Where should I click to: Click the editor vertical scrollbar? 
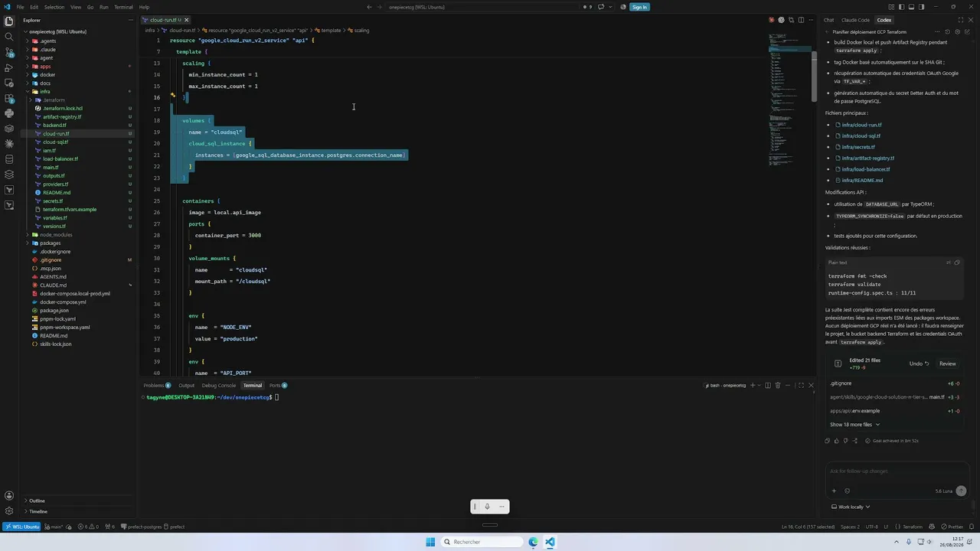pyautogui.click(x=813, y=77)
